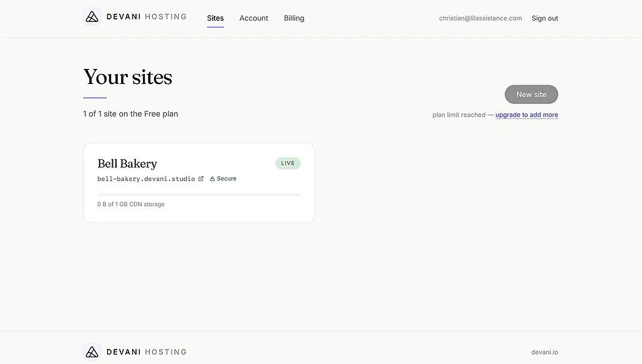Click the 'Your sites' heading

[x=128, y=77]
